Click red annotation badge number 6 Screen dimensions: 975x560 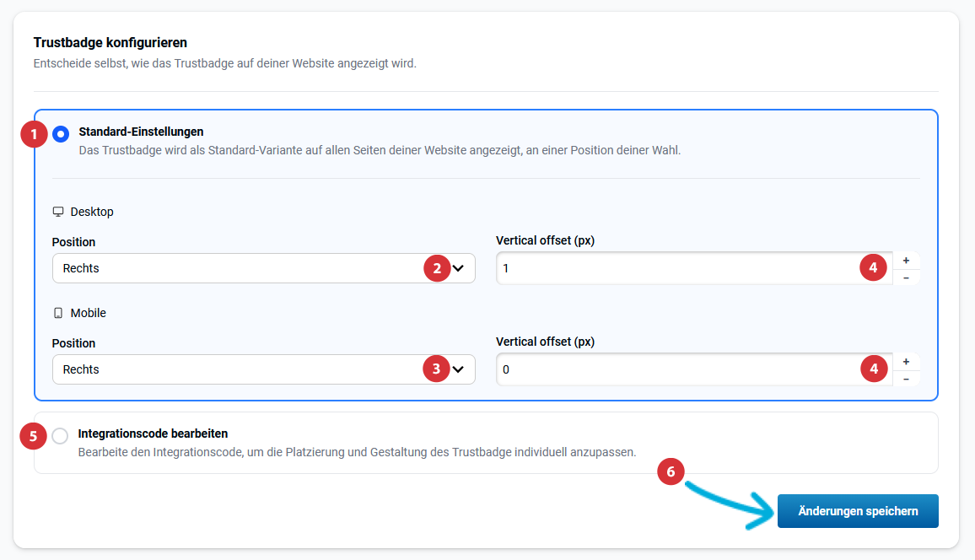[671, 472]
